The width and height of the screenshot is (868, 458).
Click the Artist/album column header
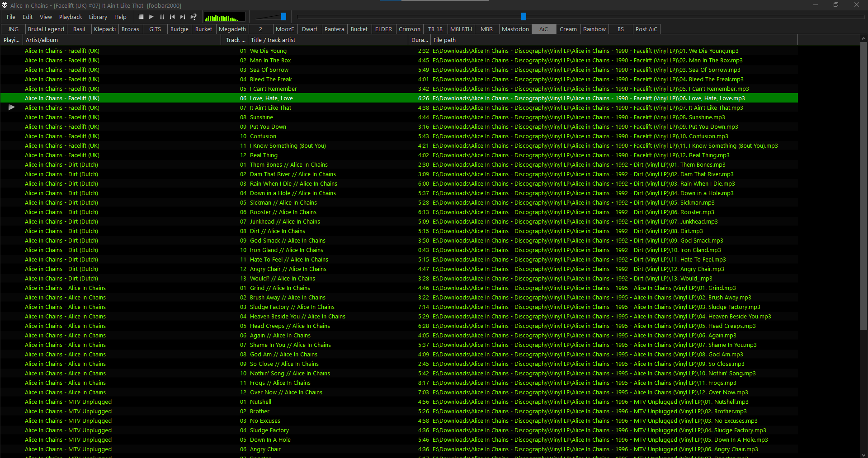pos(121,40)
